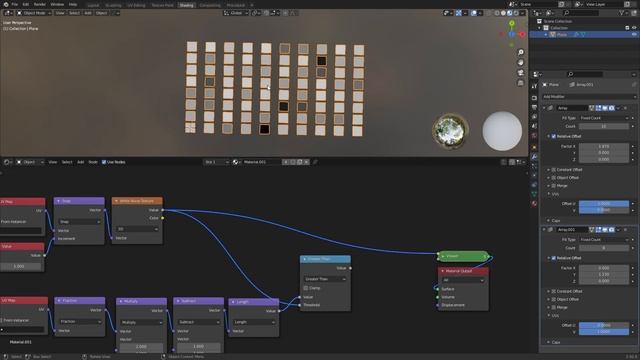The width and height of the screenshot is (640, 360).
Task: Open the Edit menu
Action: tap(26, 4)
